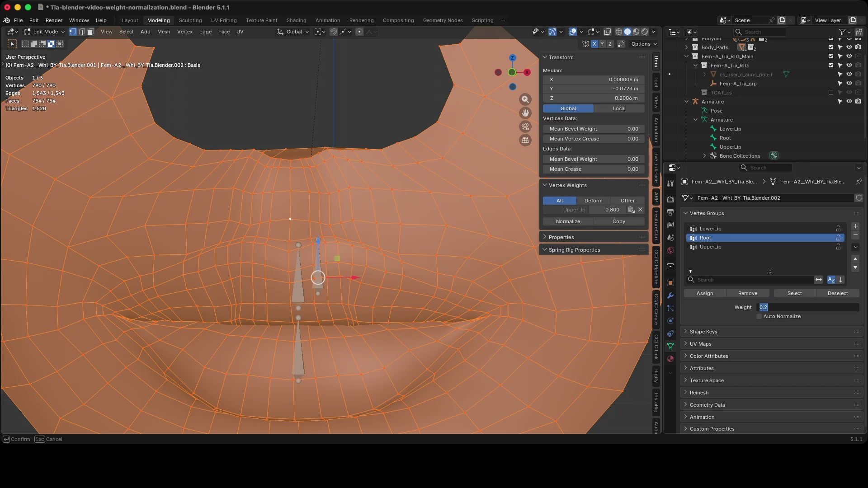Image resolution: width=868 pixels, height=488 pixels.
Task: Open Output properties tab icon
Action: tap(670, 212)
